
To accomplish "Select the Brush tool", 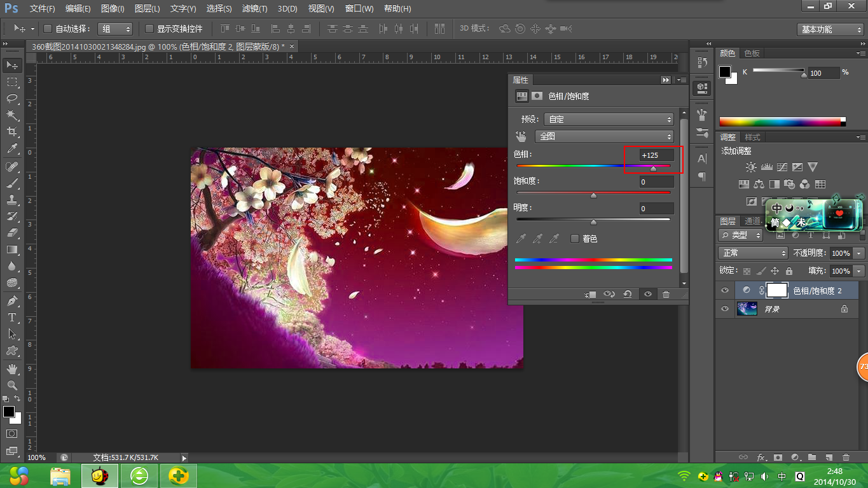I will (x=12, y=183).
